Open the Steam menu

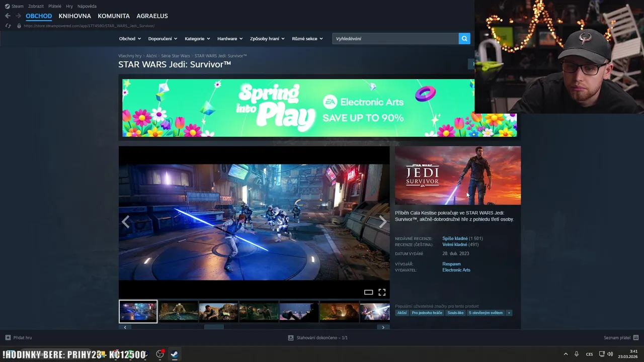click(x=18, y=6)
